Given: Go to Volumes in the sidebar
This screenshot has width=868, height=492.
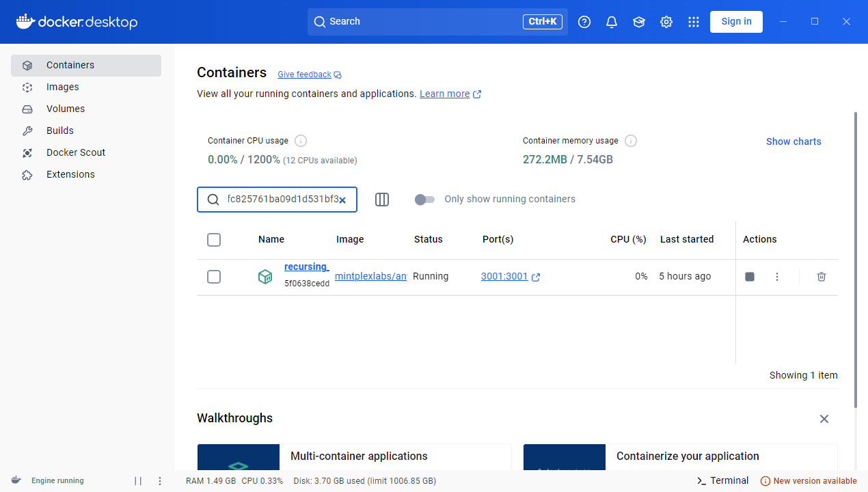Looking at the screenshot, I should pos(86,109).
